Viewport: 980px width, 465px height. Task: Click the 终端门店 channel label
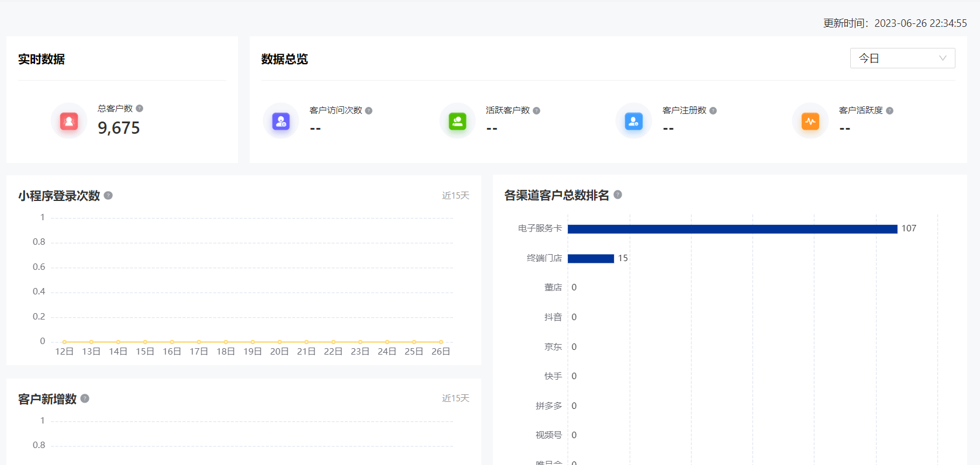(x=544, y=258)
